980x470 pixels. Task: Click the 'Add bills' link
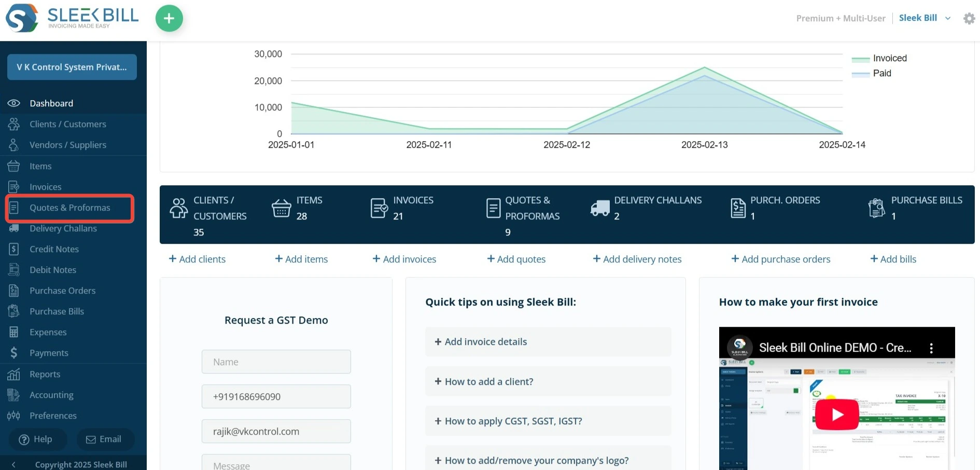(x=893, y=259)
